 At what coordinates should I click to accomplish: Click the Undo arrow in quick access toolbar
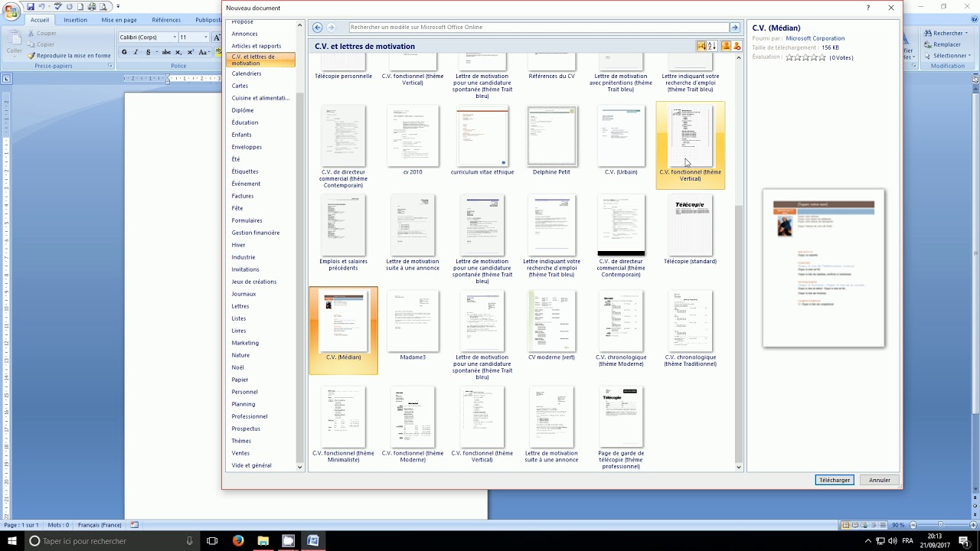[x=42, y=6]
